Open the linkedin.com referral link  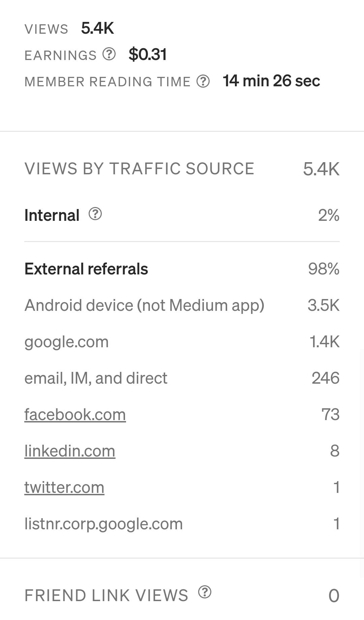point(70,450)
